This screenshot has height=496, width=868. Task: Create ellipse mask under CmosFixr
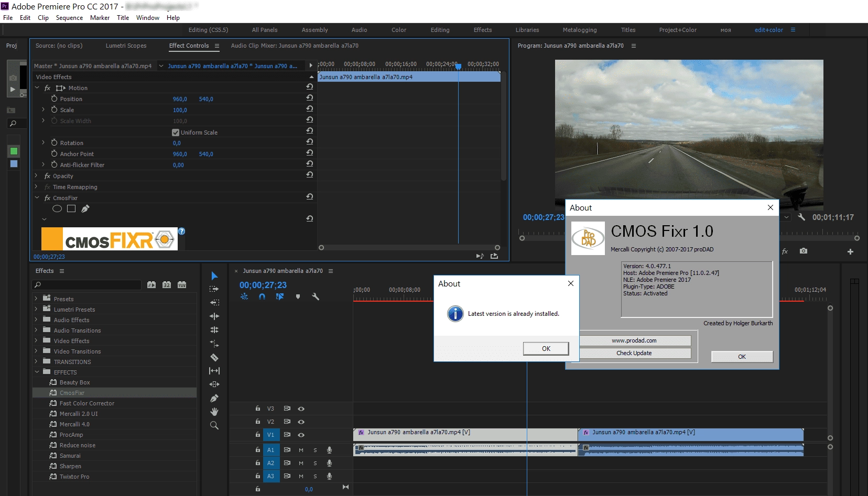pos(57,208)
